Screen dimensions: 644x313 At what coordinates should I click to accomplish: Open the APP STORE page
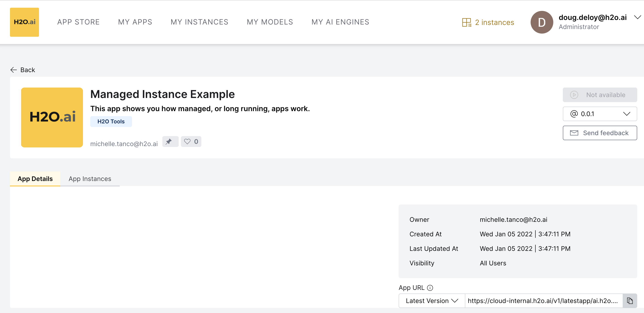[x=78, y=22]
